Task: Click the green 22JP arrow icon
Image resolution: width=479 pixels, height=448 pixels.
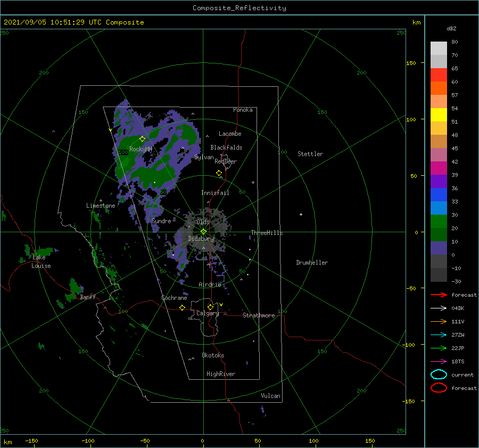Action: click(439, 348)
